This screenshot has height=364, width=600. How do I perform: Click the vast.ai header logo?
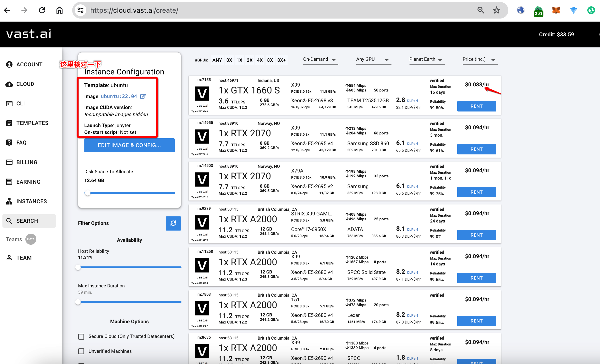click(x=29, y=34)
